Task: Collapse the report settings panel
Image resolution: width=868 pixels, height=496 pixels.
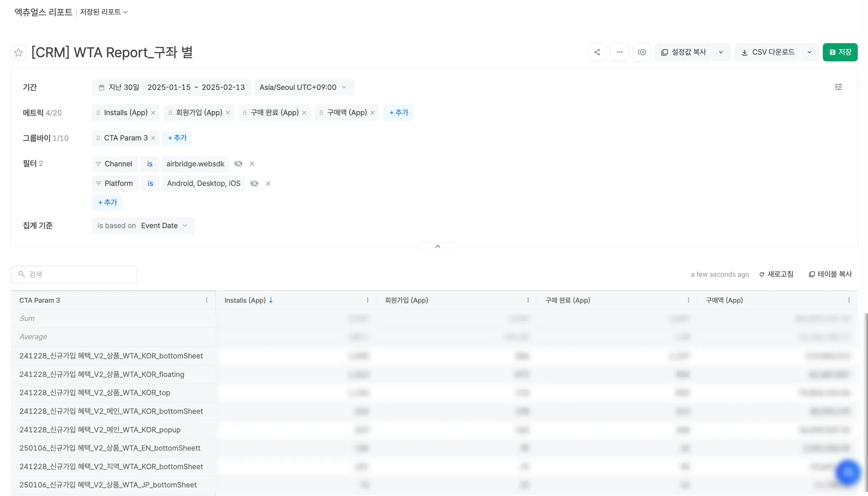Action: (437, 247)
